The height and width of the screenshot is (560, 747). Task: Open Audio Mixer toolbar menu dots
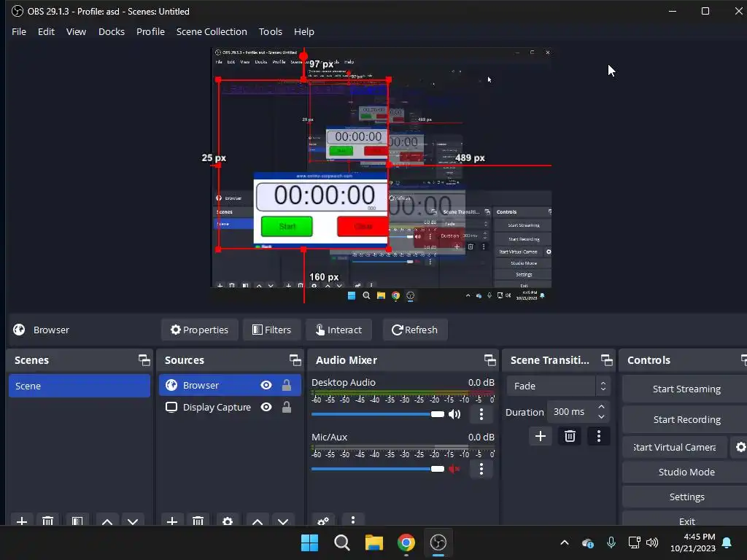click(352, 520)
